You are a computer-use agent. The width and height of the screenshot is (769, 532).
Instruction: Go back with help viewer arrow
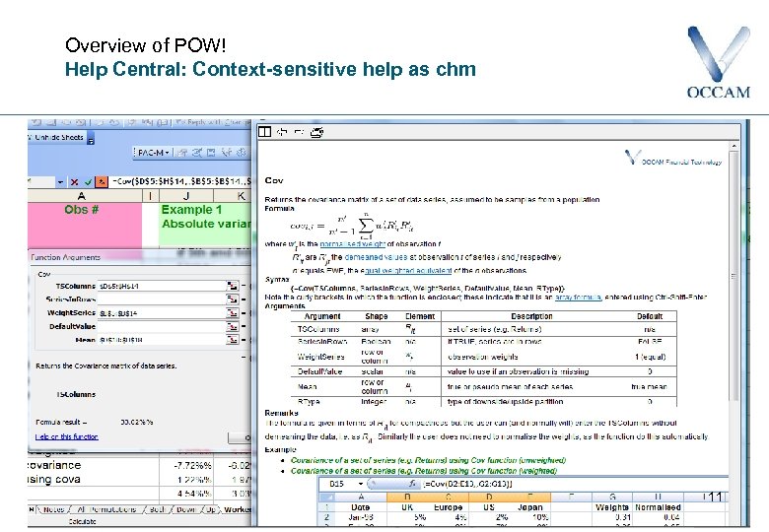pos(282,132)
